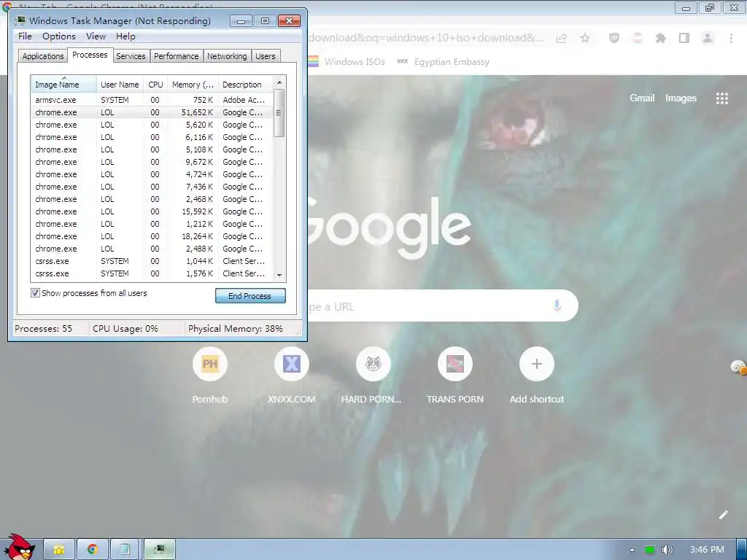
Task: Sort by Description column header
Action: pos(247,85)
